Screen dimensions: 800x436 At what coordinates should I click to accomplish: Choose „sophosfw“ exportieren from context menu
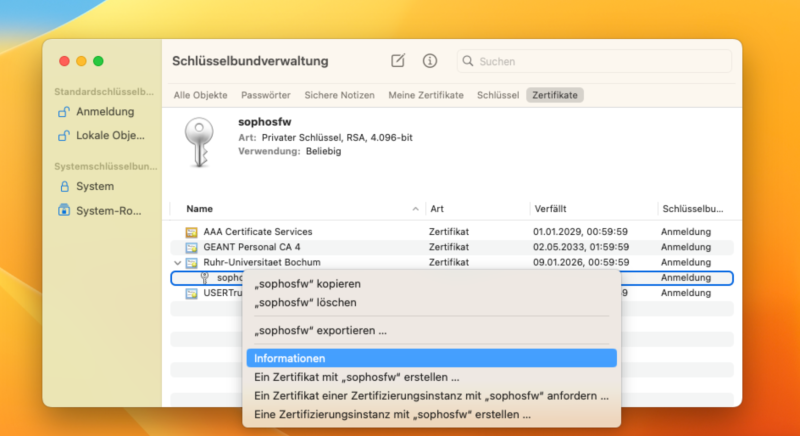tap(432, 330)
